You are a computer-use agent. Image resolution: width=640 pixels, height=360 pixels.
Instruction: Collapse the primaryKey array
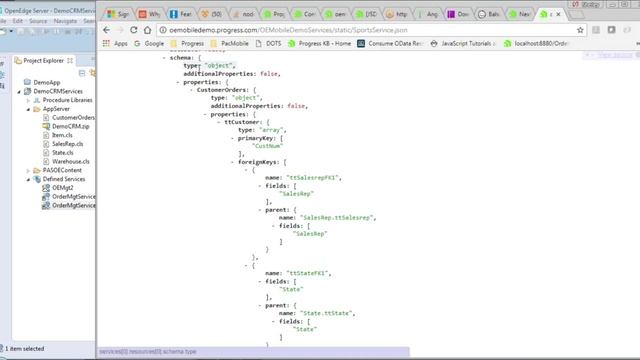pos(233,138)
